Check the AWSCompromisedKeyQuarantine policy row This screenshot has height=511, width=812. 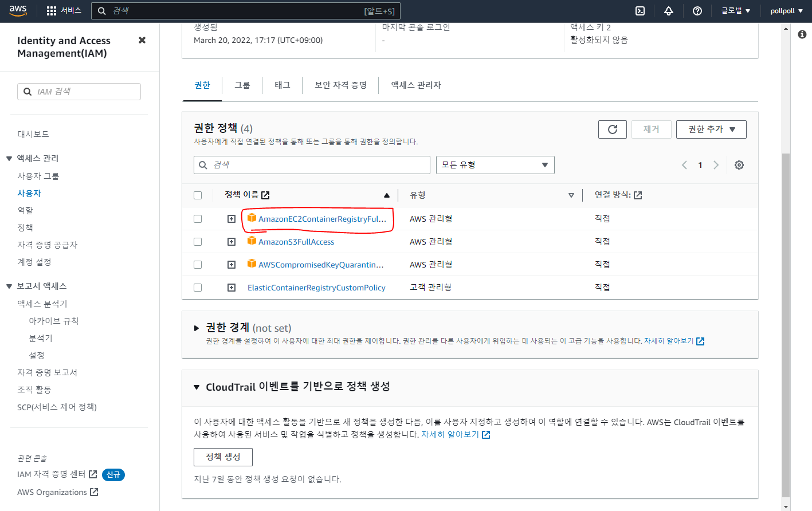198,265
